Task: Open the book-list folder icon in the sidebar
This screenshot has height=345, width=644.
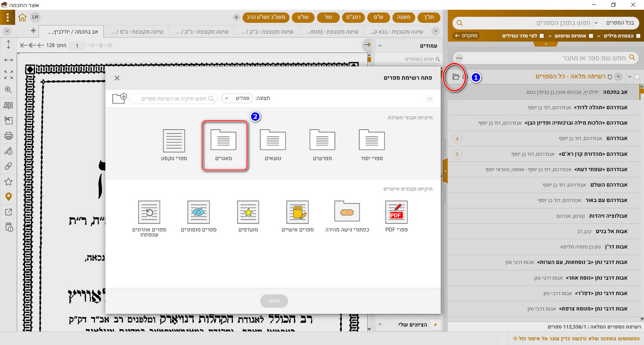Action: [x=456, y=77]
